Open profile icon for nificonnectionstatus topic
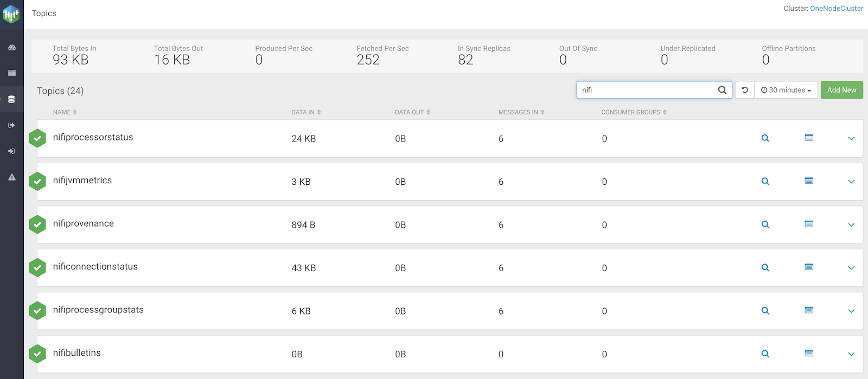 809,267
